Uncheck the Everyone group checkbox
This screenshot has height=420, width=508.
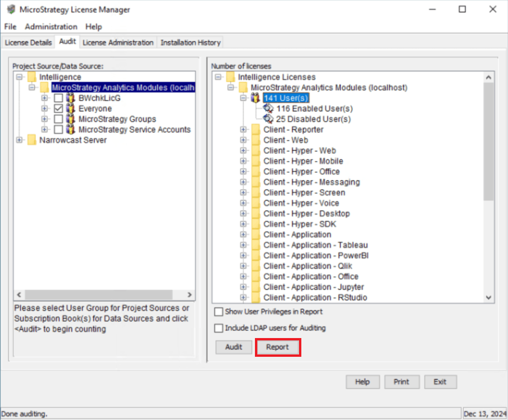pyautogui.click(x=59, y=109)
